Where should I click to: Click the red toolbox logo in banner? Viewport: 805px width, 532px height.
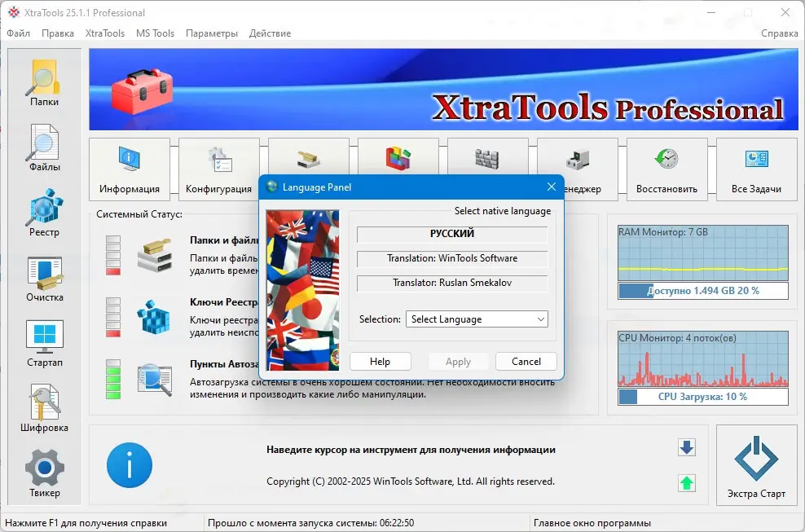click(x=142, y=91)
